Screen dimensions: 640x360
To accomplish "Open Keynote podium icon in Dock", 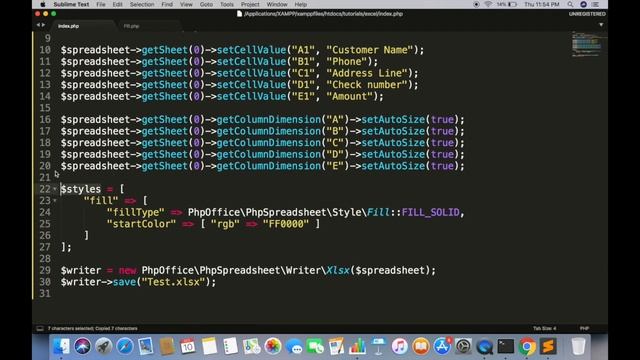I will (x=378, y=347).
